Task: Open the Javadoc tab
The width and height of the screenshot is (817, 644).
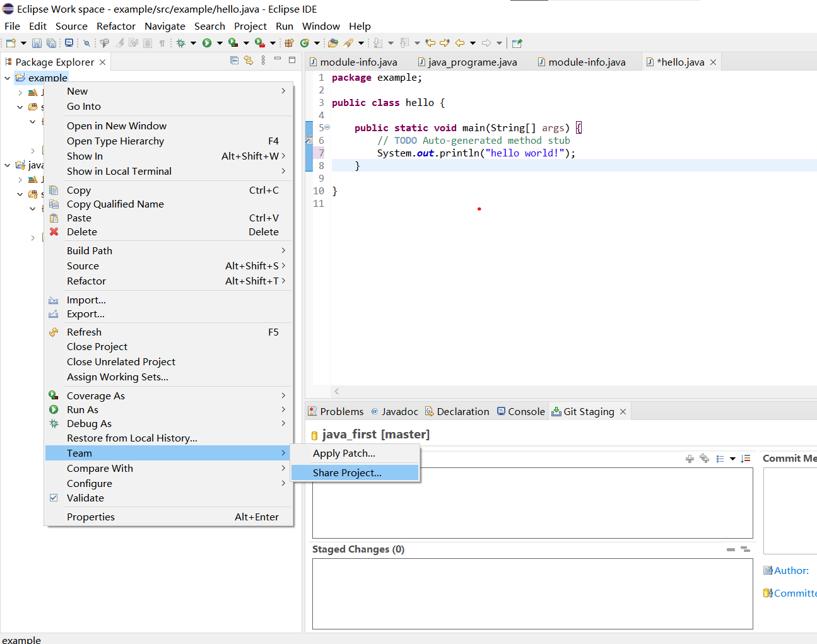Action: [x=394, y=411]
